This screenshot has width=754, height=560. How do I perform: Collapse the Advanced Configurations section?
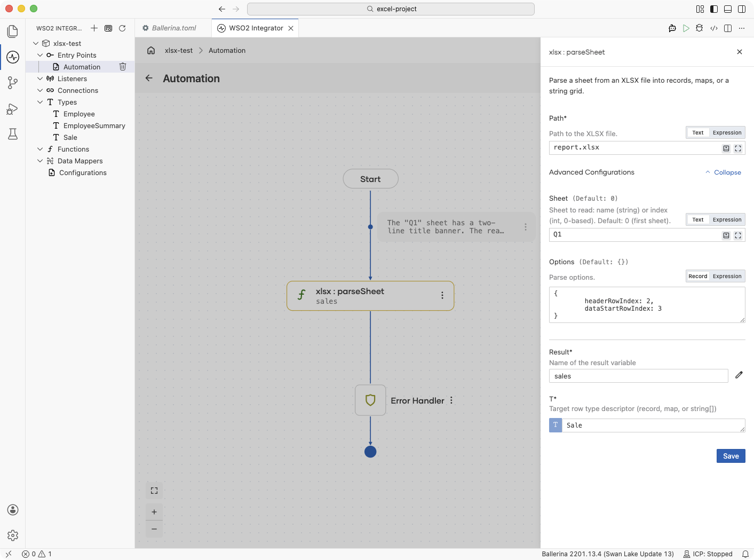pyautogui.click(x=723, y=172)
